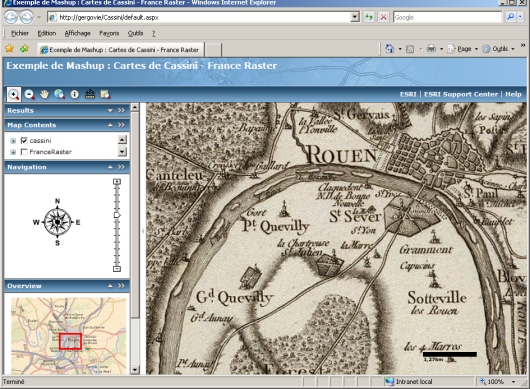Open the Affichage menu

click(x=77, y=33)
